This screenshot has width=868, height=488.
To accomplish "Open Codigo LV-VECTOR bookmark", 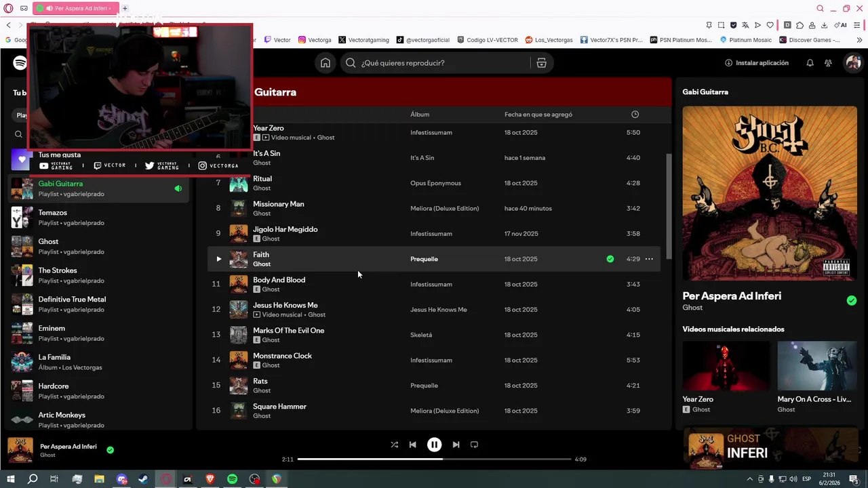I will pyautogui.click(x=487, y=40).
